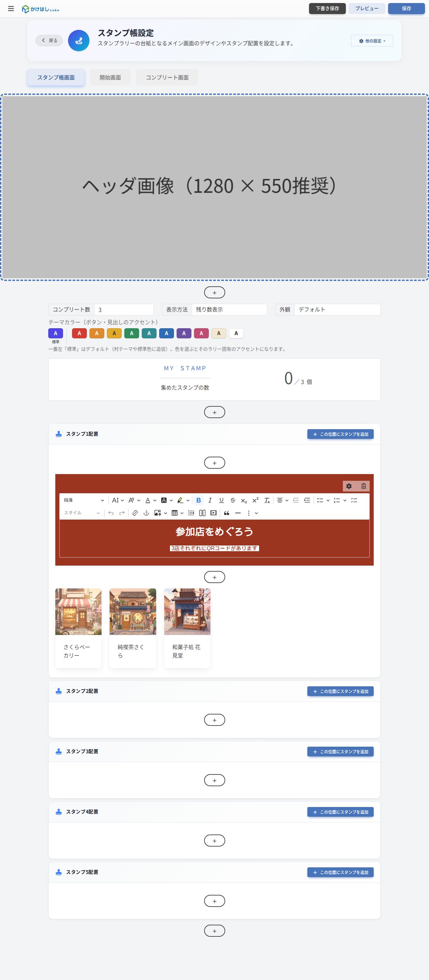Click the redo arrow in the editor toolbar

pyautogui.click(x=122, y=513)
